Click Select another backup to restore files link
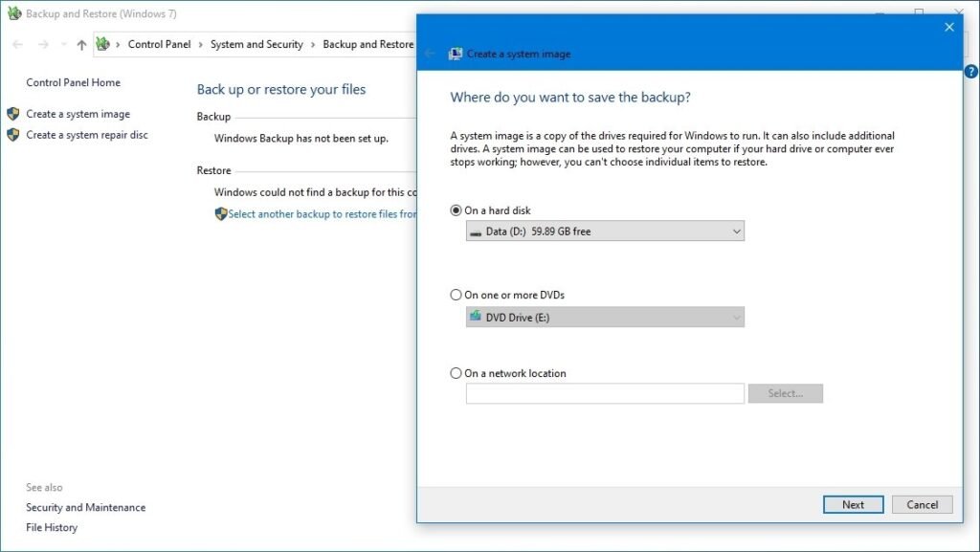Image resolution: width=980 pixels, height=552 pixels. 322,213
